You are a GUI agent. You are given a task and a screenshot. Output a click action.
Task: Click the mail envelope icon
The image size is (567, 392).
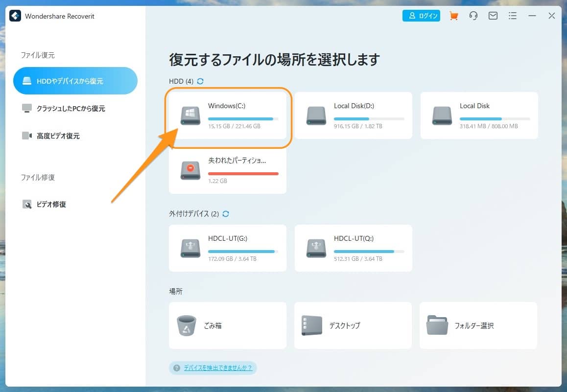pos(493,16)
